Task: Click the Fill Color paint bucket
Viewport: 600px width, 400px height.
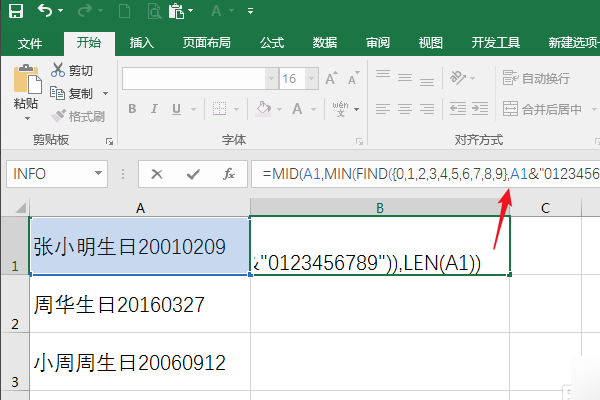Action: [x=264, y=109]
